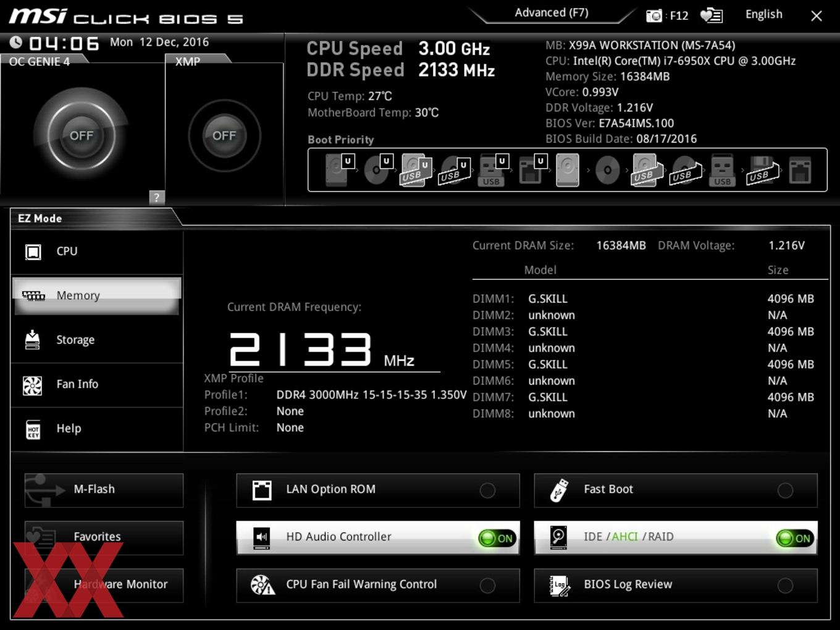
Task: Click the HD Audio Controller speaker icon
Action: tap(262, 537)
